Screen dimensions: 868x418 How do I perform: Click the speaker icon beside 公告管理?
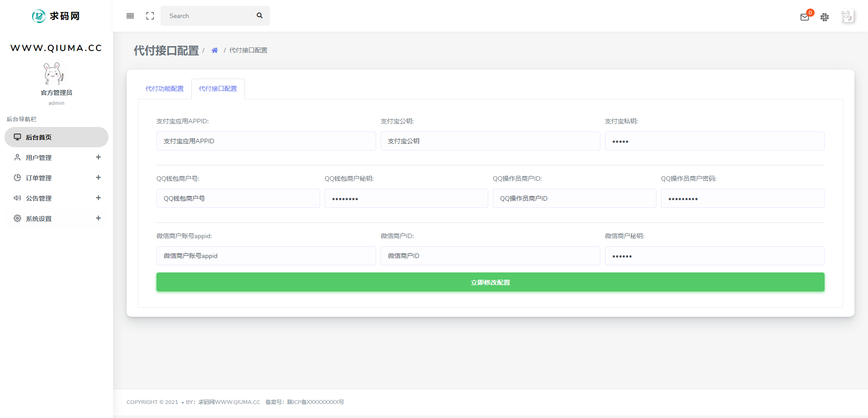click(17, 198)
